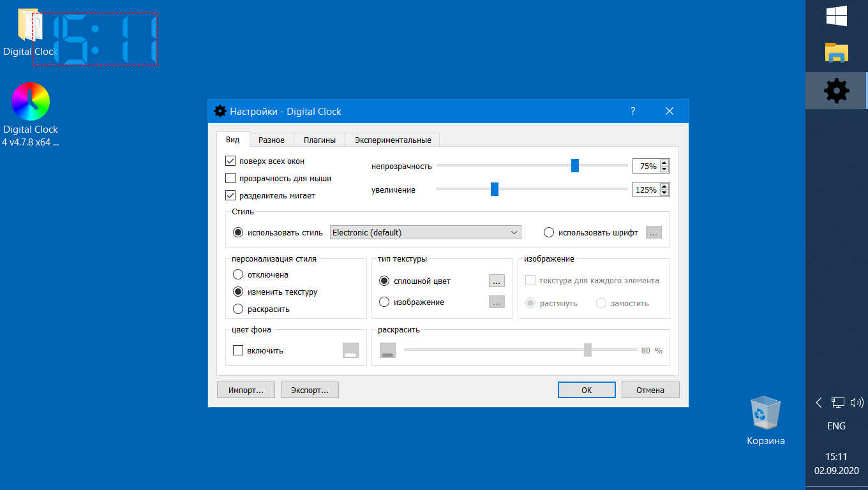
Task: Open the 'Electronic (default)' style dropdown
Action: click(425, 232)
